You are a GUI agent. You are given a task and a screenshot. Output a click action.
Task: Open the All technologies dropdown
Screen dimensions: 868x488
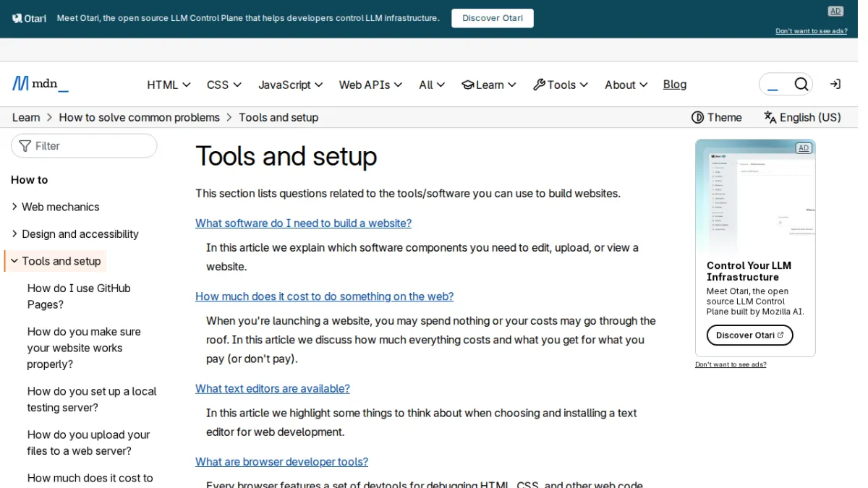click(432, 85)
